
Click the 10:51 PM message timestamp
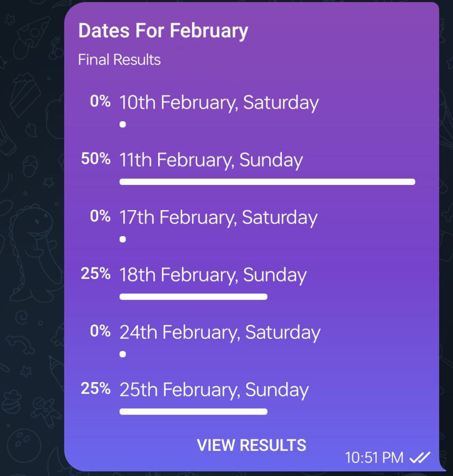pyautogui.click(x=374, y=457)
